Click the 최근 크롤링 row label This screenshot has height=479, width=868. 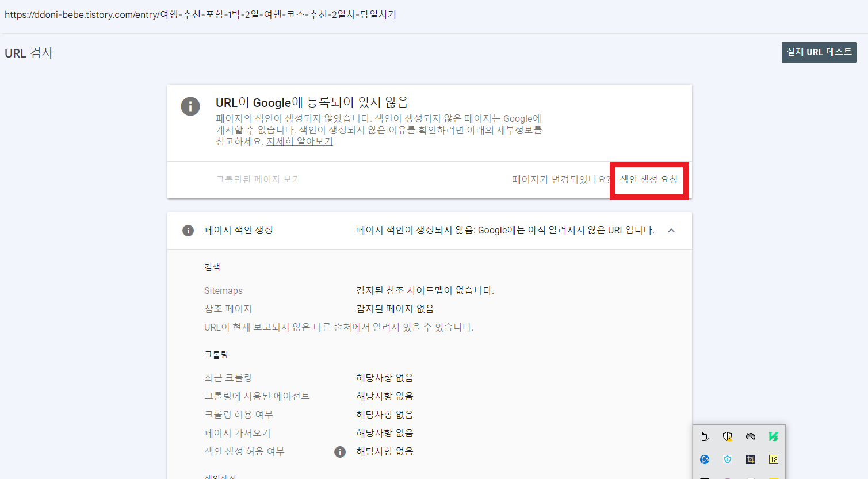pos(228,378)
